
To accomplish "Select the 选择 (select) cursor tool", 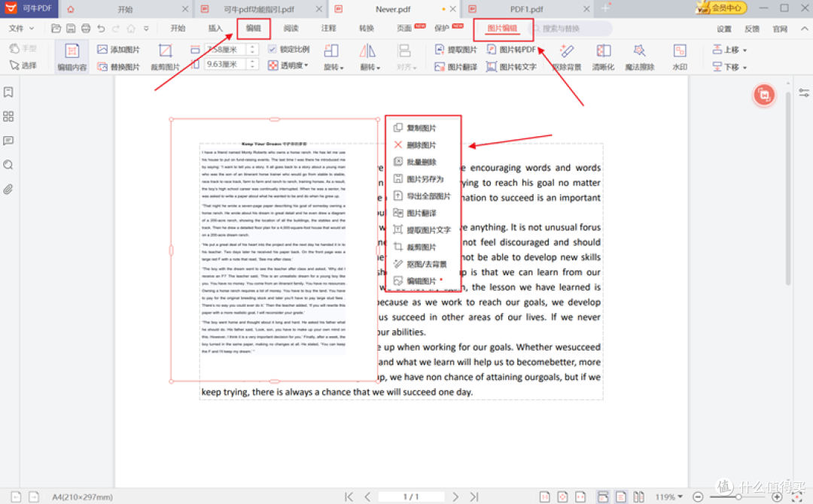I will coord(23,65).
